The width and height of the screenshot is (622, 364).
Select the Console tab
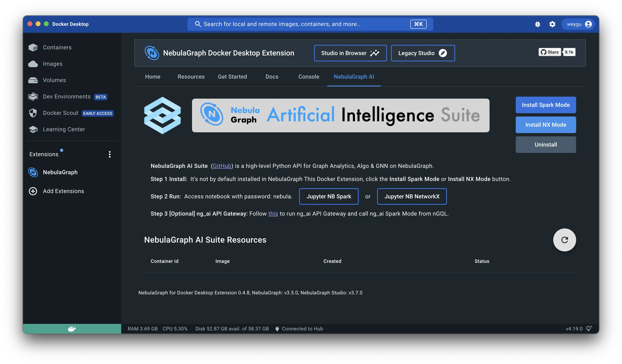308,76
